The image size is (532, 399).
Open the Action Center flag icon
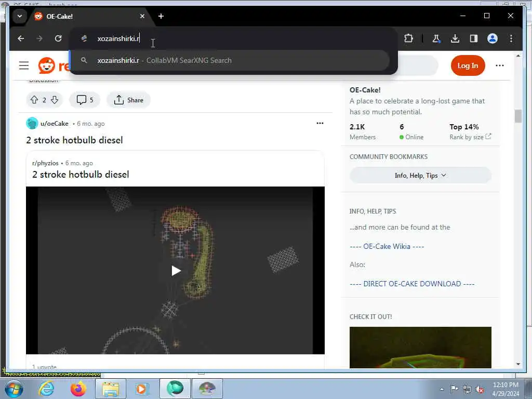tap(454, 389)
